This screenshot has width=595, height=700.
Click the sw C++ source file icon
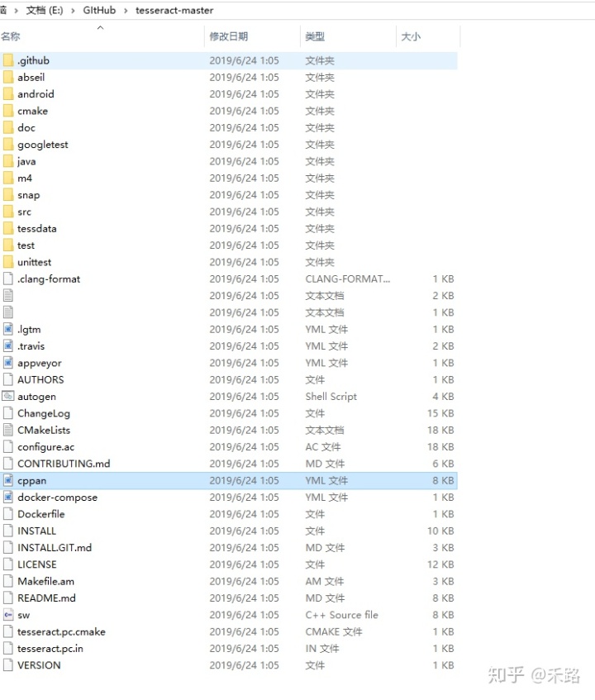(x=8, y=615)
